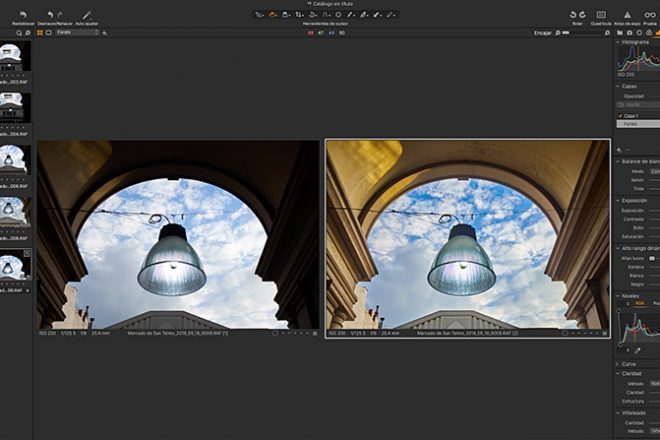Select the thumbnail ending 004.RAF
This screenshot has height=440, width=660.
(15, 108)
